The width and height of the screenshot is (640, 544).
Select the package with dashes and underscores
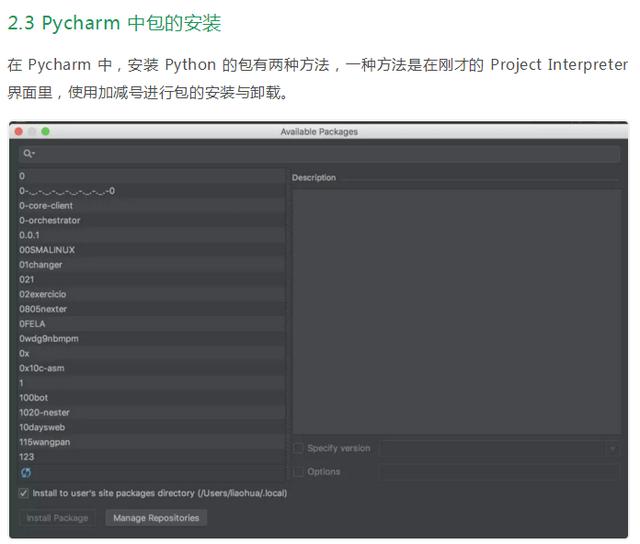[152, 191]
